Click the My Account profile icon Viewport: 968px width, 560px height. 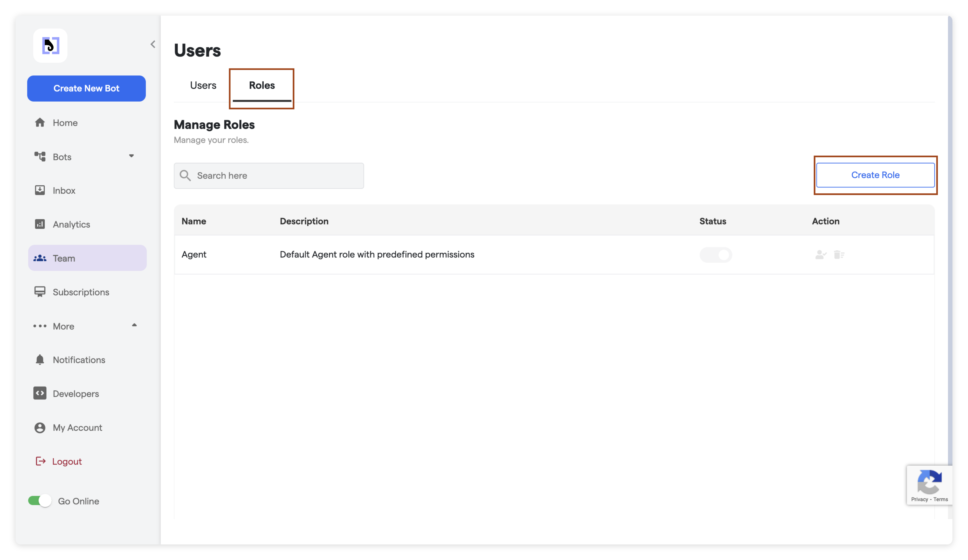click(40, 428)
